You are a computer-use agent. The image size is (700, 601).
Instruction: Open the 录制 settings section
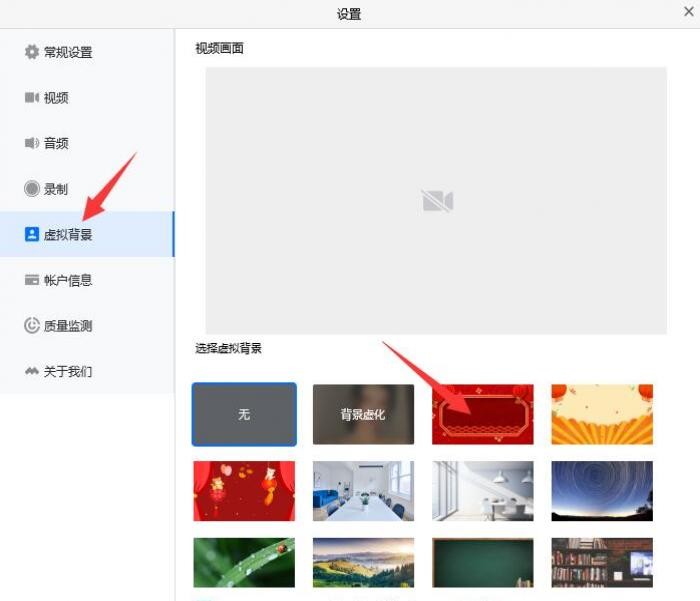pos(87,189)
